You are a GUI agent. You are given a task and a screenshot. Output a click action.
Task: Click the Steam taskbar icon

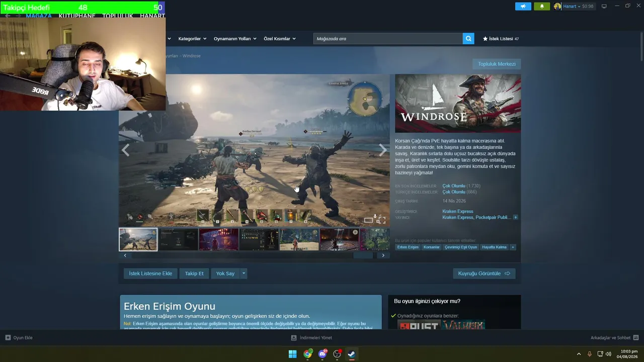(352, 354)
